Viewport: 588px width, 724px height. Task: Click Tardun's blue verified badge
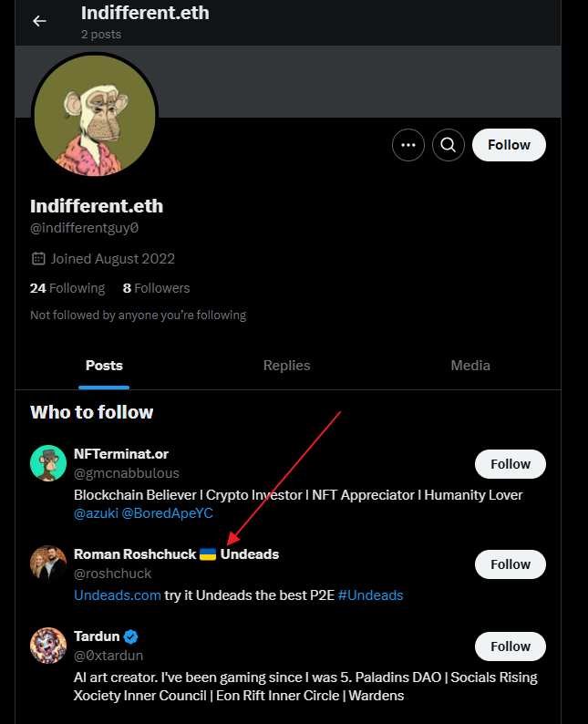point(131,636)
